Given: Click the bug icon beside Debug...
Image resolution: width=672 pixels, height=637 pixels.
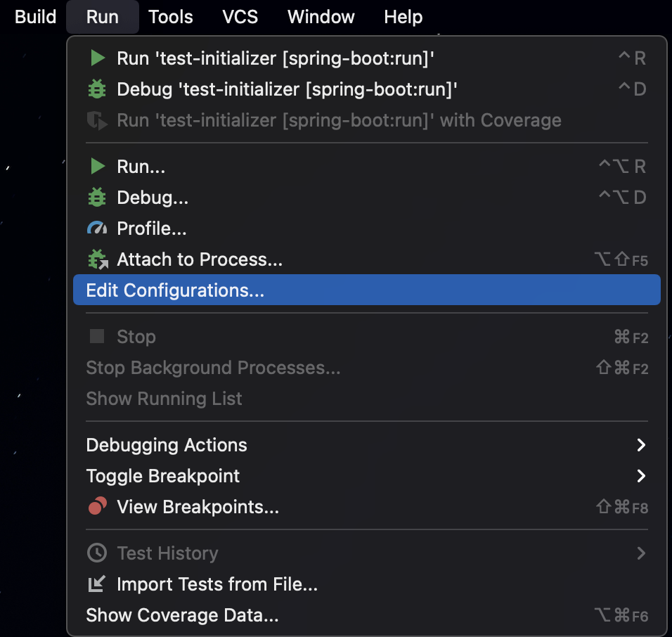Looking at the screenshot, I should coord(97,197).
